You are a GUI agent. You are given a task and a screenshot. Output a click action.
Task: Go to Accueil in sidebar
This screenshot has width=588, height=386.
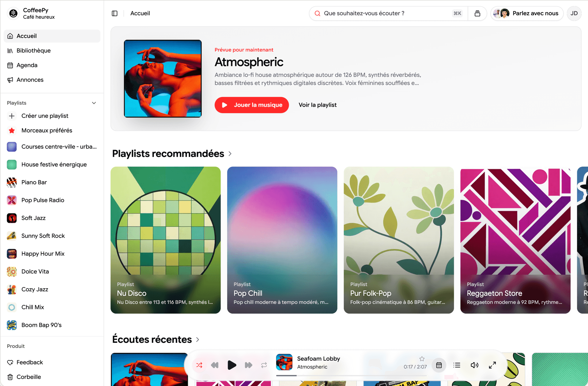coord(52,36)
